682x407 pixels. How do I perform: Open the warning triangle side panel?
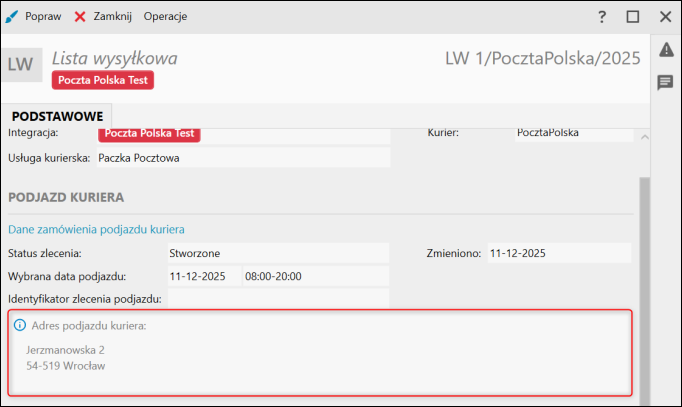coord(666,50)
